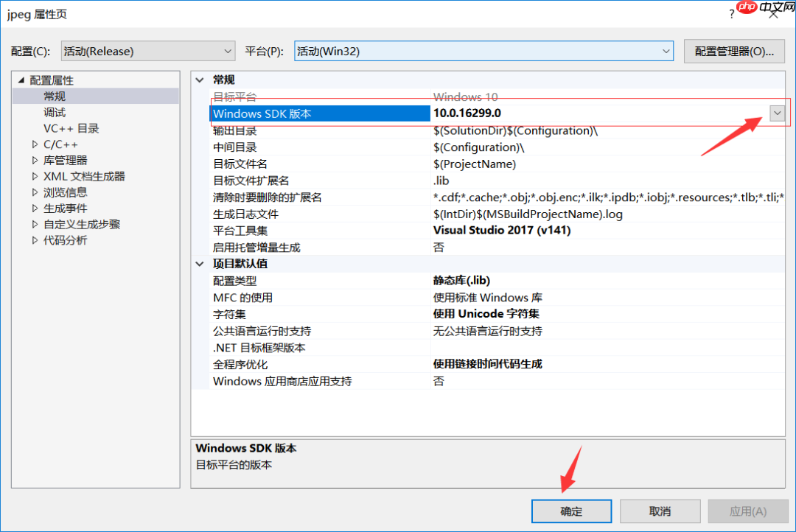Select 代码分析 in the left tree
The height and width of the screenshot is (532, 796).
point(65,239)
